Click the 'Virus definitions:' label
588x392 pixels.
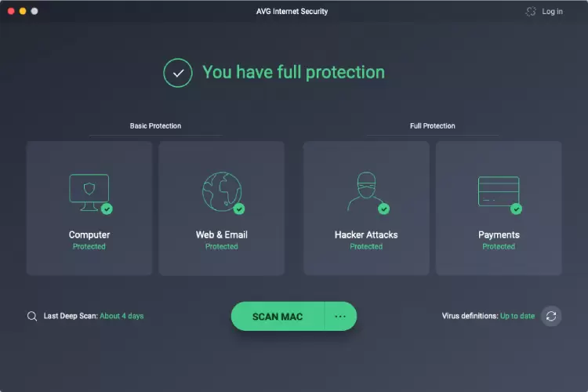pyautogui.click(x=470, y=316)
